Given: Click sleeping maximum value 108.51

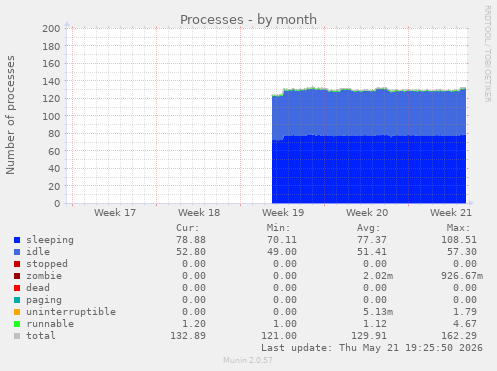Looking at the screenshot, I should 459,240.
